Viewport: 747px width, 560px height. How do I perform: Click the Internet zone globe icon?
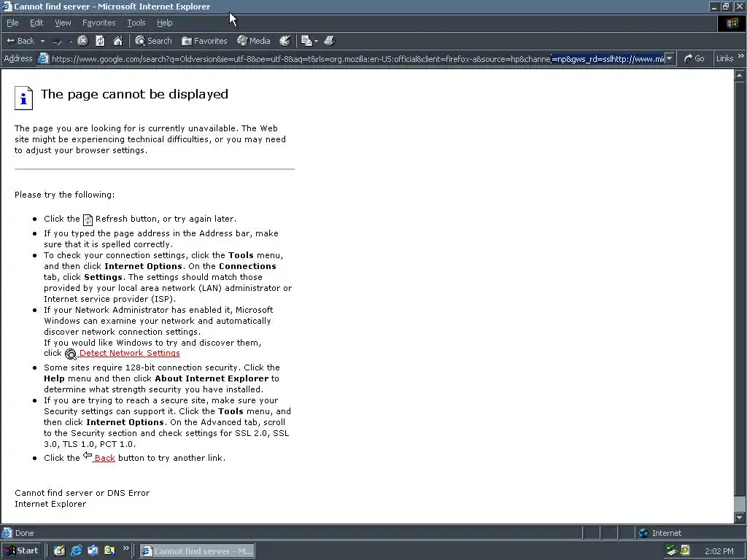tap(643, 533)
